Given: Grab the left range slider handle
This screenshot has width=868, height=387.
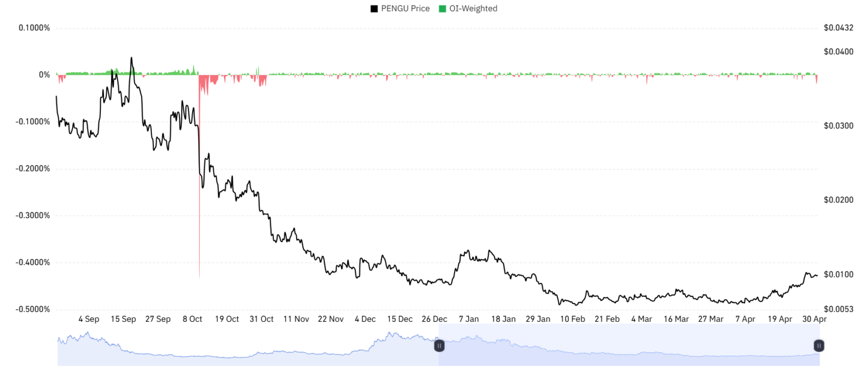Looking at the screenshot, I should (x=439, y=345).
